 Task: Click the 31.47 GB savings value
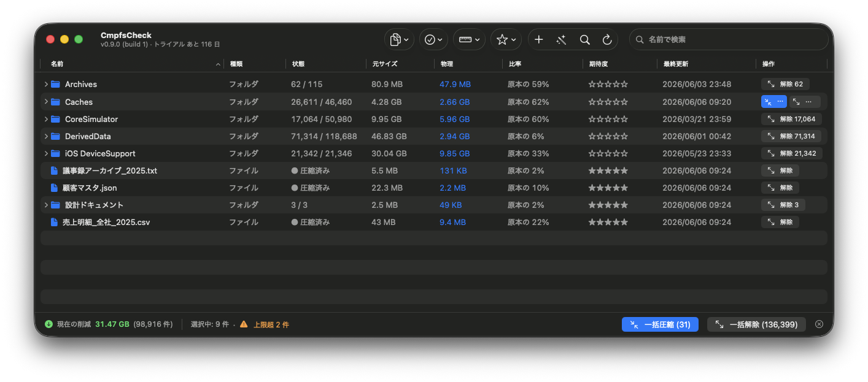click(112, 324)
